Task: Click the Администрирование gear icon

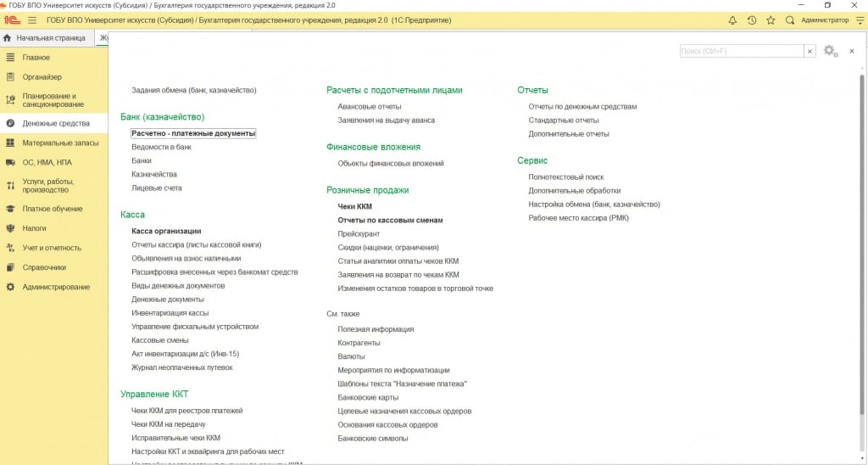Action: 10,287
